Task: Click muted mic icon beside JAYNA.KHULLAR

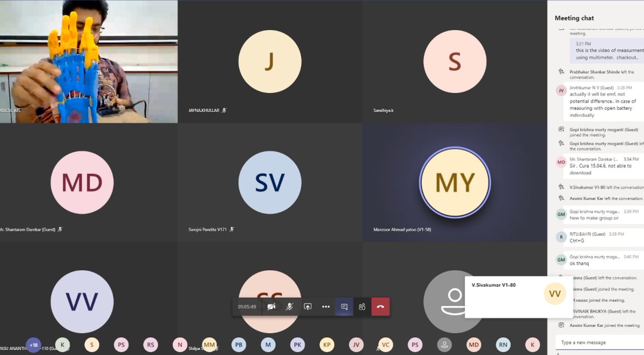Action: point(224,110)
